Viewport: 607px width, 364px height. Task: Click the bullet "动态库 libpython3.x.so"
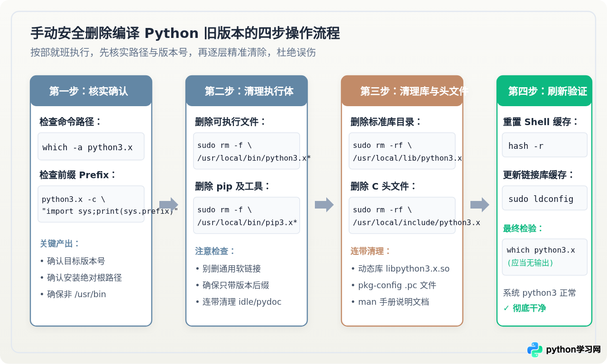(400, 269)
